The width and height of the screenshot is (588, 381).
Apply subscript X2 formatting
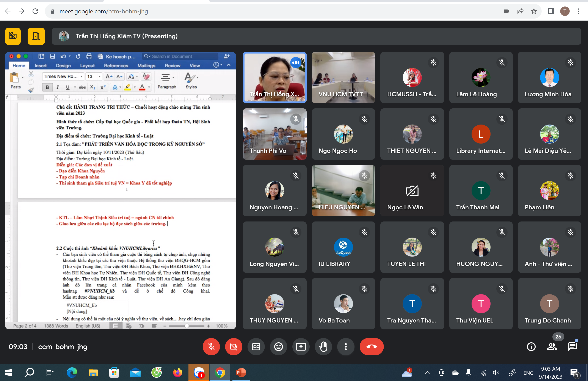coord(93,87)
